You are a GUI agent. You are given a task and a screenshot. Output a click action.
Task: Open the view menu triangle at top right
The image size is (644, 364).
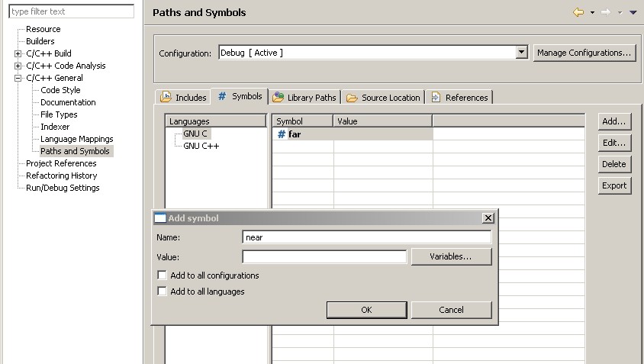pos(633,13)
